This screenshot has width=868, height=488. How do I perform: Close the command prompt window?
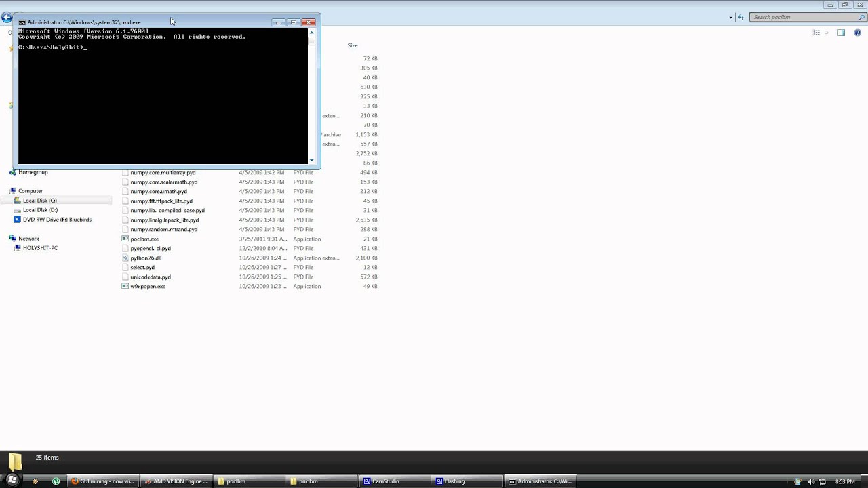(x=308, y=22)
